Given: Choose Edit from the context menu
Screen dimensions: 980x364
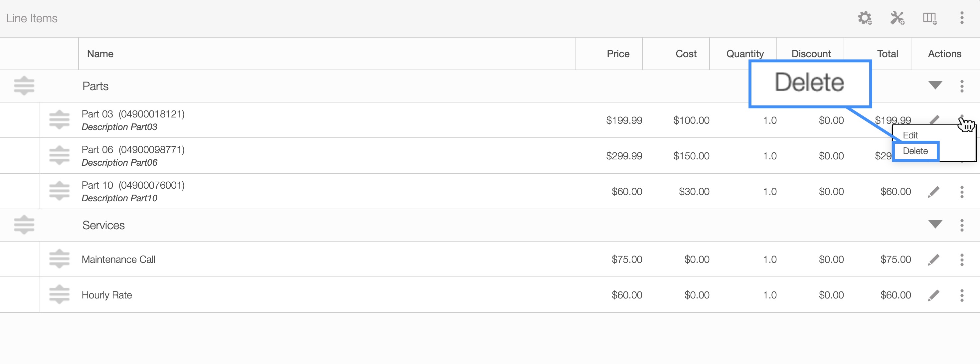Looking at the screenshot, I should [910, 135].
